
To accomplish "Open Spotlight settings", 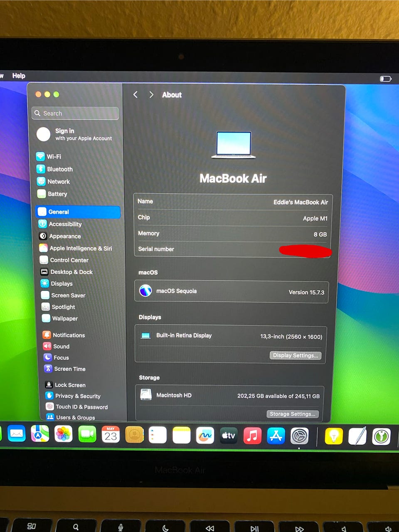I will tap(59, 307).
